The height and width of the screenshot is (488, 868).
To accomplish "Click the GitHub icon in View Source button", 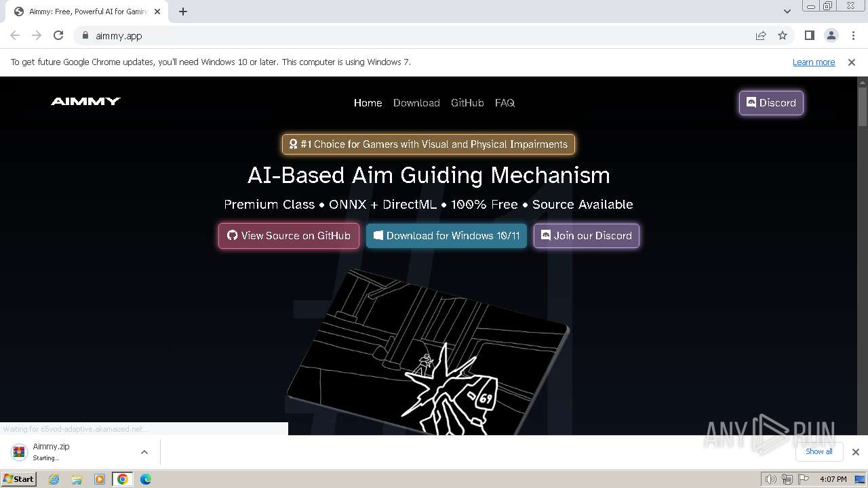I will [233, 236].
